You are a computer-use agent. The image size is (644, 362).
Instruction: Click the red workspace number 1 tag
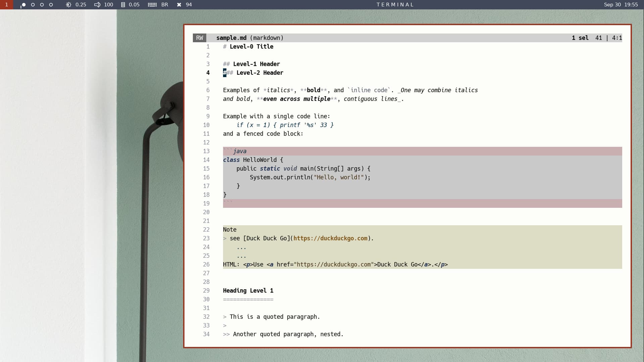coord(6,5)
